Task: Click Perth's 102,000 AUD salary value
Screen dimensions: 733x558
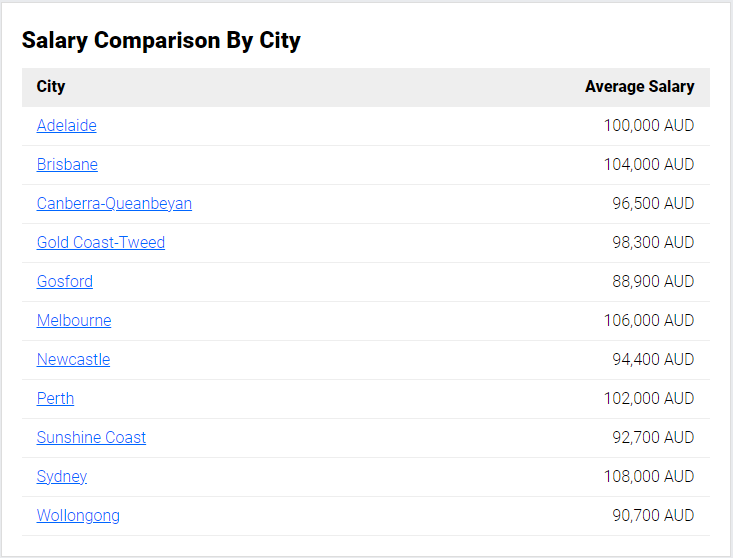Action: click(x=648, y=399)
